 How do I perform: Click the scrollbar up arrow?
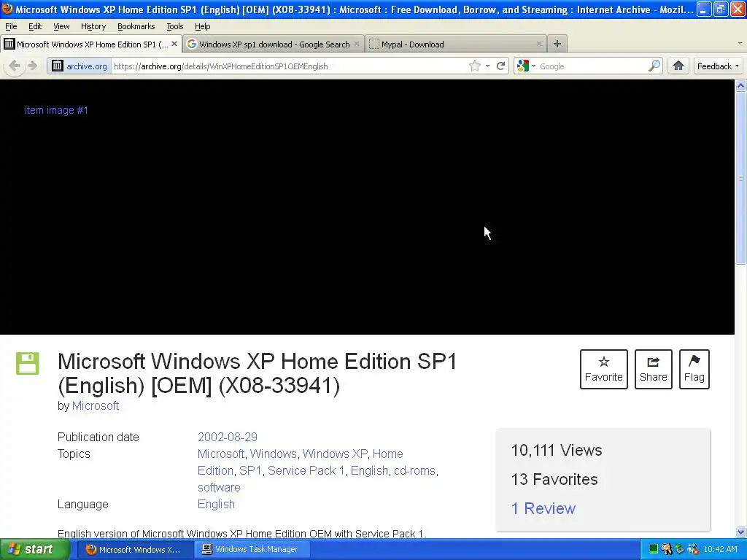pos(740,86)
